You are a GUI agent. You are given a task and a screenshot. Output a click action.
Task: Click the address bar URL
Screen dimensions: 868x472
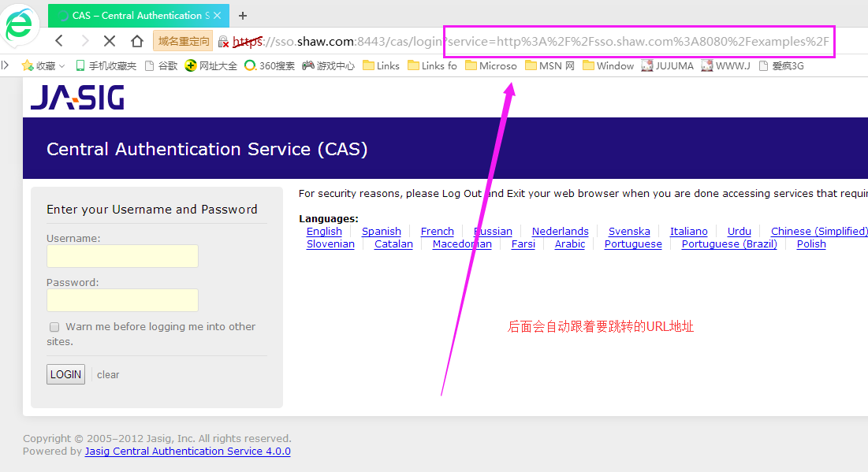pyautogui.click(x=531, y=42)
